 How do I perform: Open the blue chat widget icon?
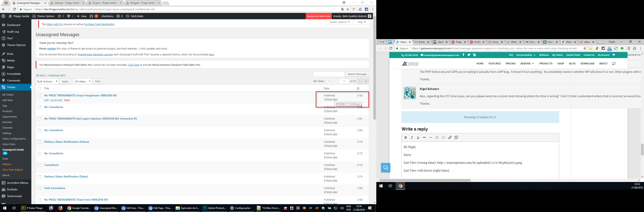coord(385,168)
